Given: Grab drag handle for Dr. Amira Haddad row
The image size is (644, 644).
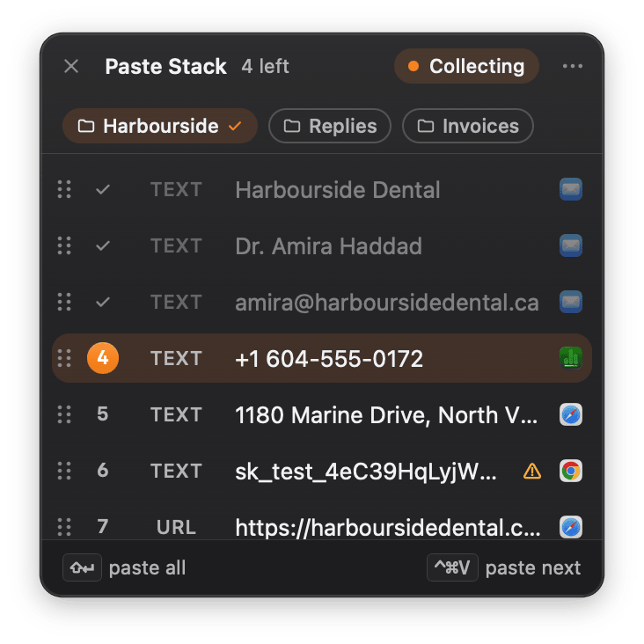Looking at the screenshot, I should click(64, 245).
